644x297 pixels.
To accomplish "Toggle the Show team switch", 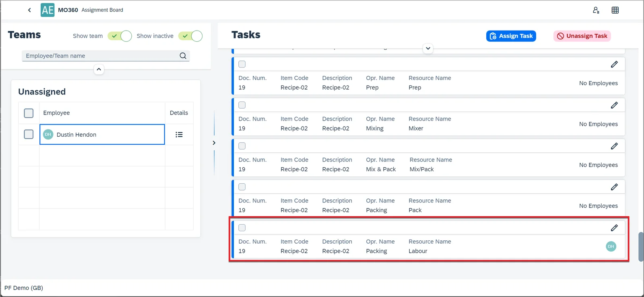I will [120, 36].
